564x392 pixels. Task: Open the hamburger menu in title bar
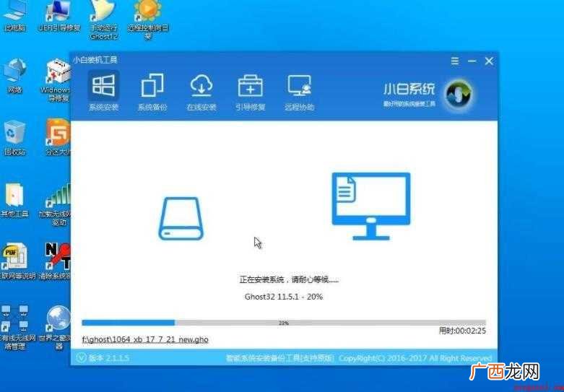click(455, 61)
